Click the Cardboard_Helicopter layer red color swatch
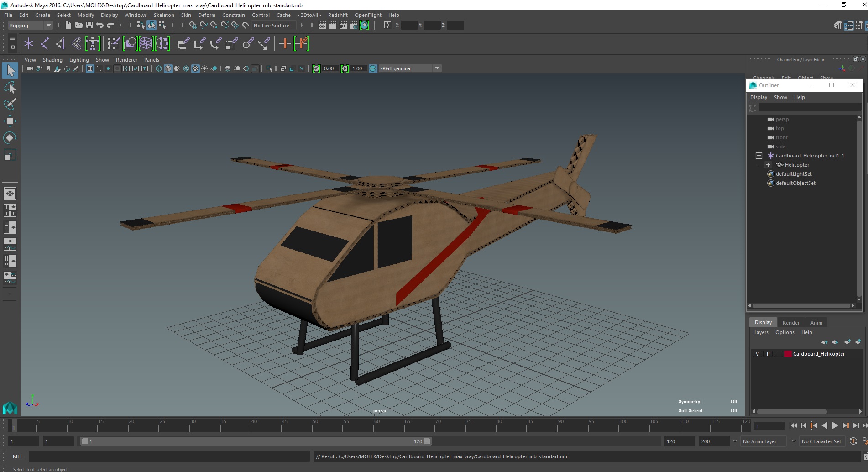The width and height of the screenshot is (868, 472). (x=788, y=354)
